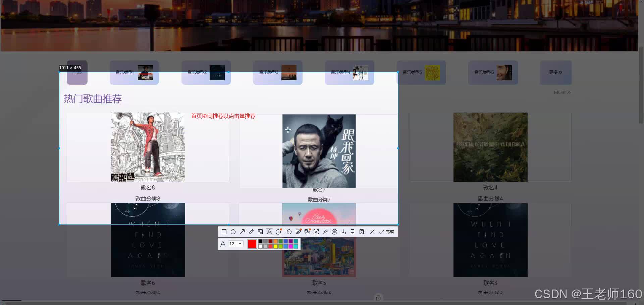Click the 歌名5 song title
This screenshot has width=644, height=305.
tap(319, 283)
